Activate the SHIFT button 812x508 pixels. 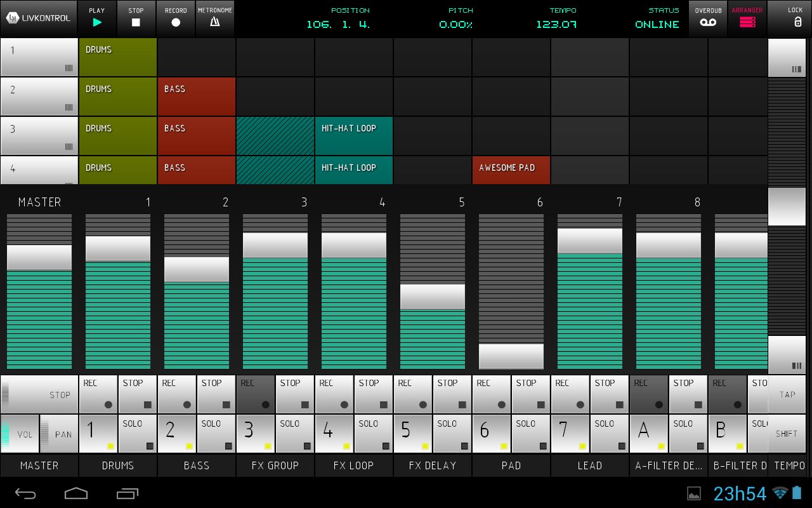(787, 434)
